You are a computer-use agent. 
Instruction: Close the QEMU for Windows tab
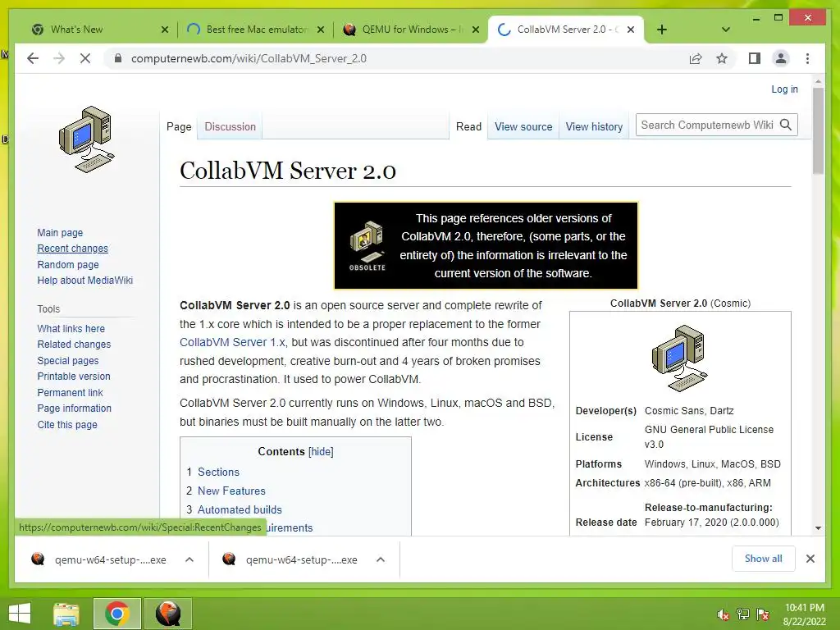coord(475,30)
